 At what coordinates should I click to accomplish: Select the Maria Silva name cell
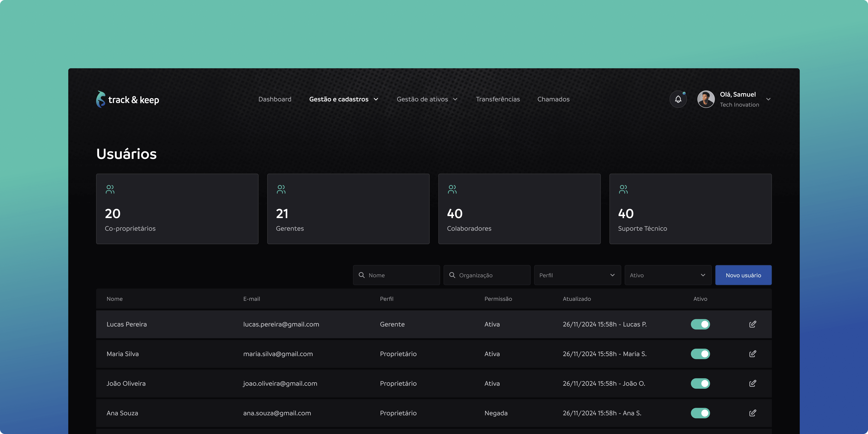pos(123,354)
